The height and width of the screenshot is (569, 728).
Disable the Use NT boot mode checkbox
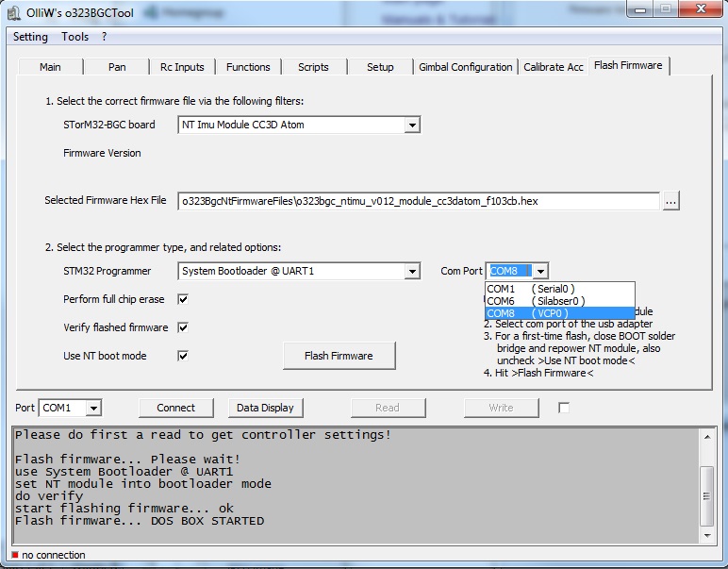[183, 356]
